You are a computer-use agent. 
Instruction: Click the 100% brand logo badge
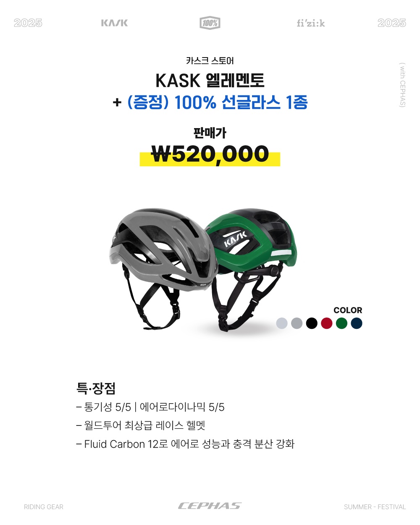pyautogui.click(x=210, y=23)
